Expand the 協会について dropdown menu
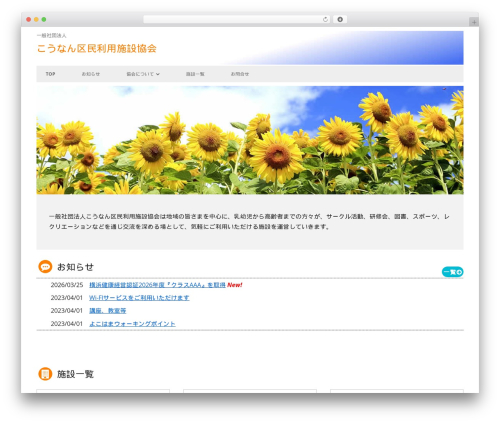This screenshot has height=423, width=500. point(143,74)
